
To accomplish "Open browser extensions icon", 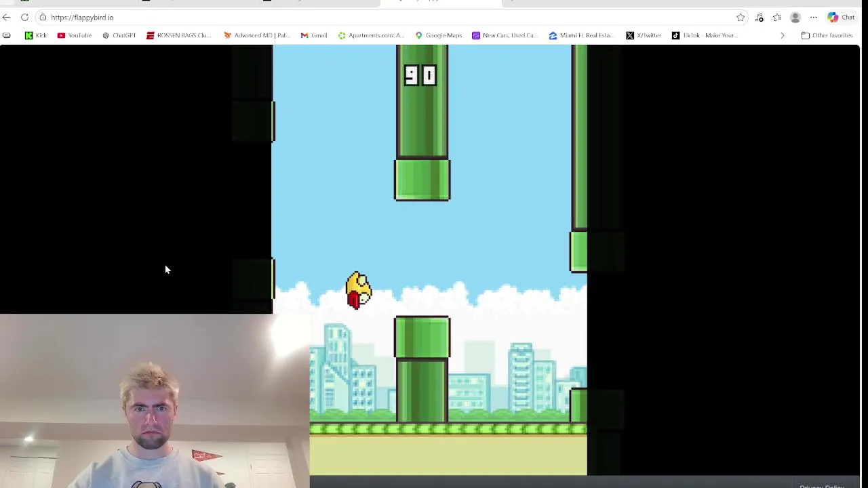I will (759, 17).
